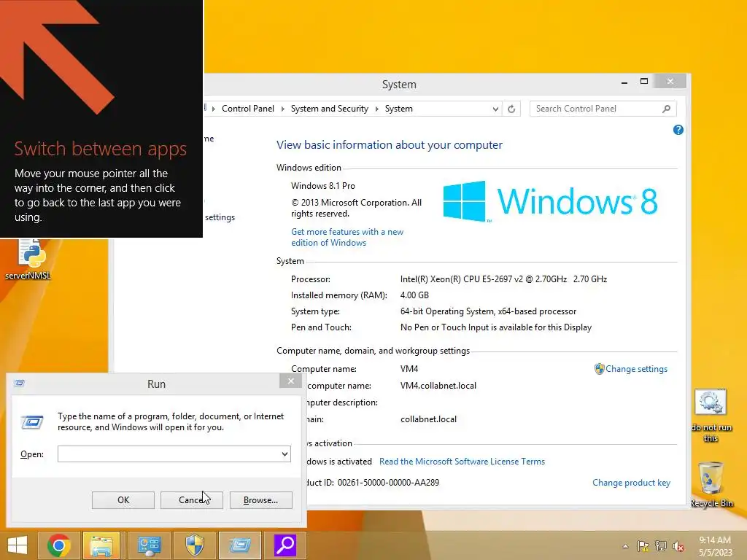The image size is (747, 560).
Task: Open the Windows Start button
Action: [x=18, y=545]
